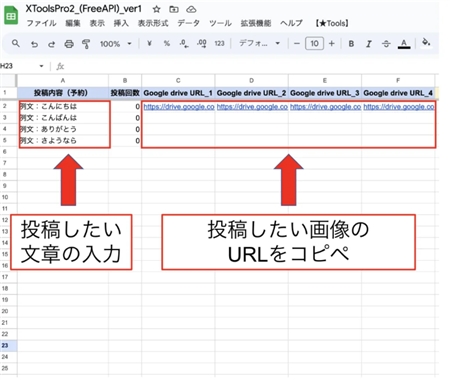Open the name box dropdown arrow
450x380 pixels.
(x=41, y=66)
